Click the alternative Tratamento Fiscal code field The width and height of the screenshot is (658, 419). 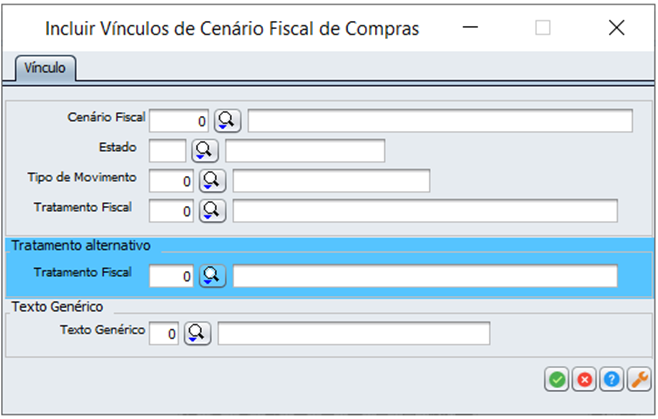click(172, 276)
